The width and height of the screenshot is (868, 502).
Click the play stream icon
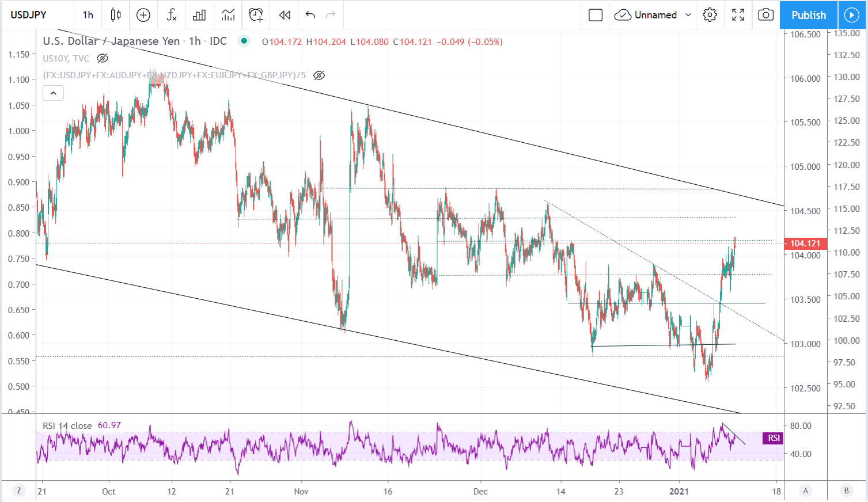(x=852, y=15)
